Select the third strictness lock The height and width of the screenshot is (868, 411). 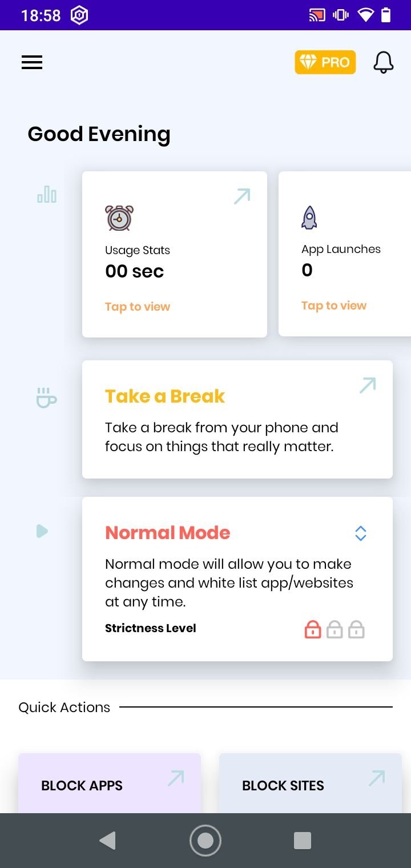click(x=356, y=629)
